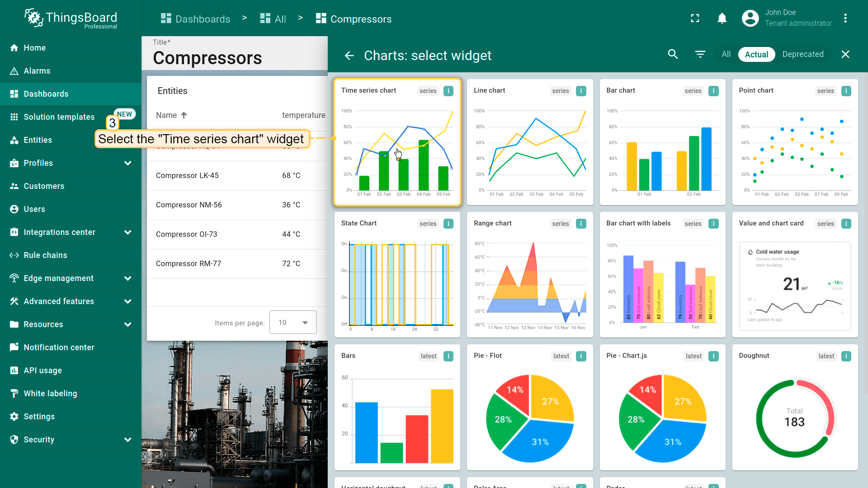Click the info icon on Doughnut widget
868x488 pixels.
tap(846, 356)
